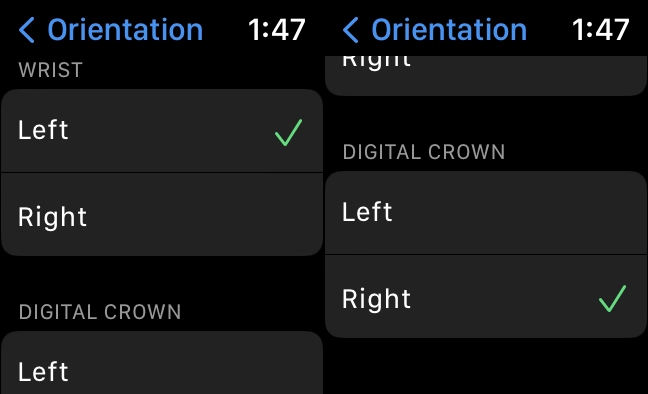Choose Left in the left screen's Digital Crown section
Image resolution: width=648 pixels, height=394 pixels.
tap(162, 363)
